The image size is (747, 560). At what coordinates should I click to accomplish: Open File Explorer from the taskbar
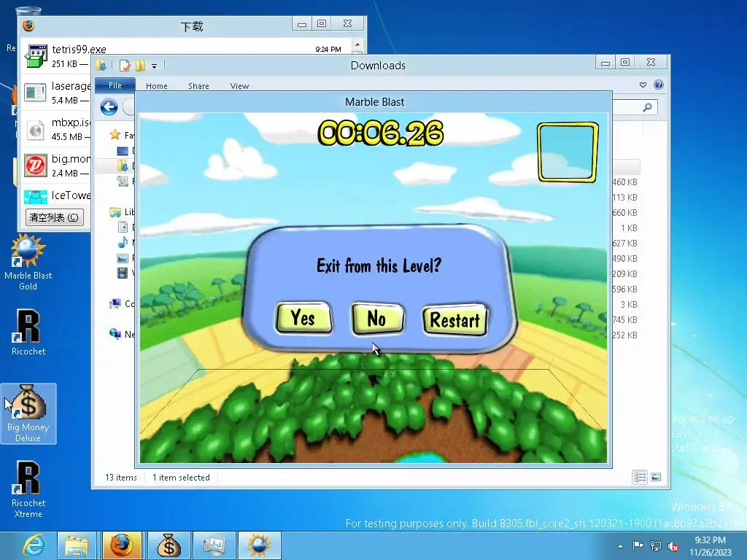point(77,545)
